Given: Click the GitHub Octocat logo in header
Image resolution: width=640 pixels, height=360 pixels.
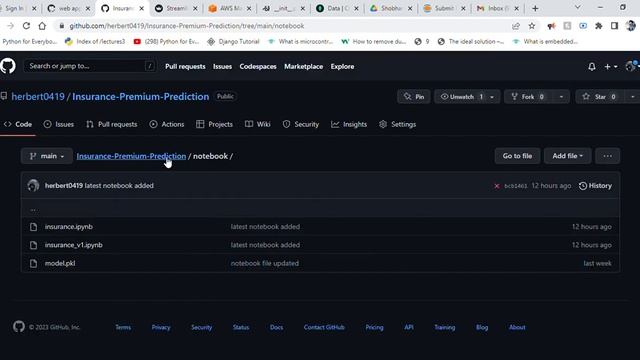Looking at the screenshot, I should (8, 66).
